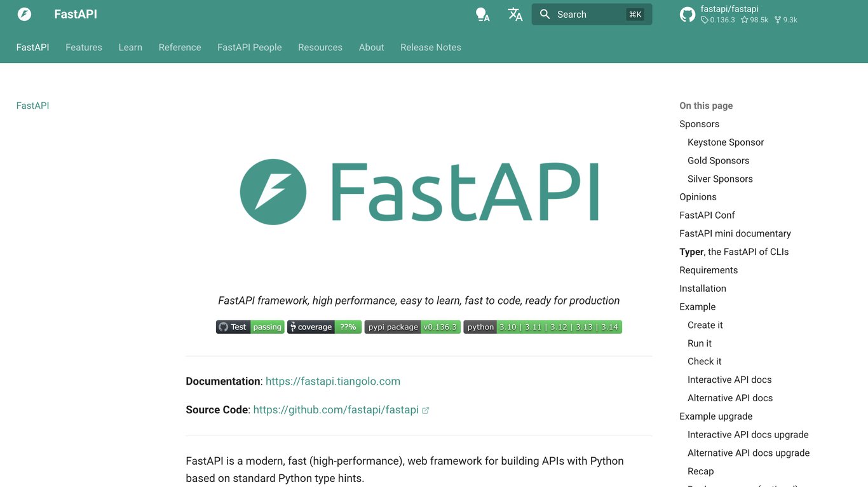Image resolution: width=868 pixels, height=487 pixels.
Task: Jump to Installation section
Action: point(703,289)
